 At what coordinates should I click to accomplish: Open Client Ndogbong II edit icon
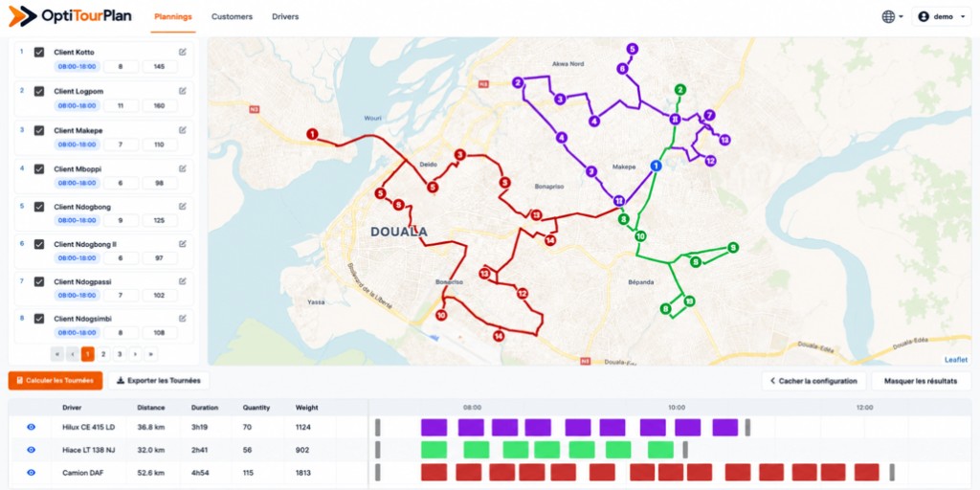click(183, 244)
